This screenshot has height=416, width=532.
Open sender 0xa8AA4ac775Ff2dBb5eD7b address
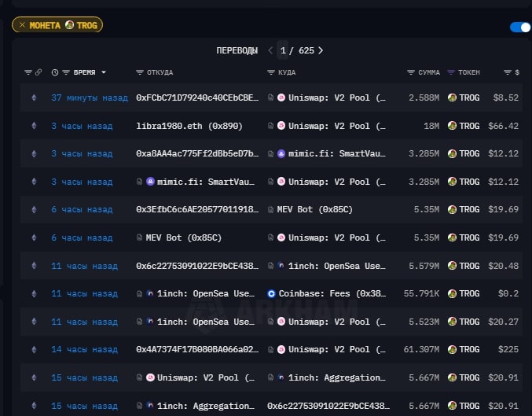(x=197, y=153)
